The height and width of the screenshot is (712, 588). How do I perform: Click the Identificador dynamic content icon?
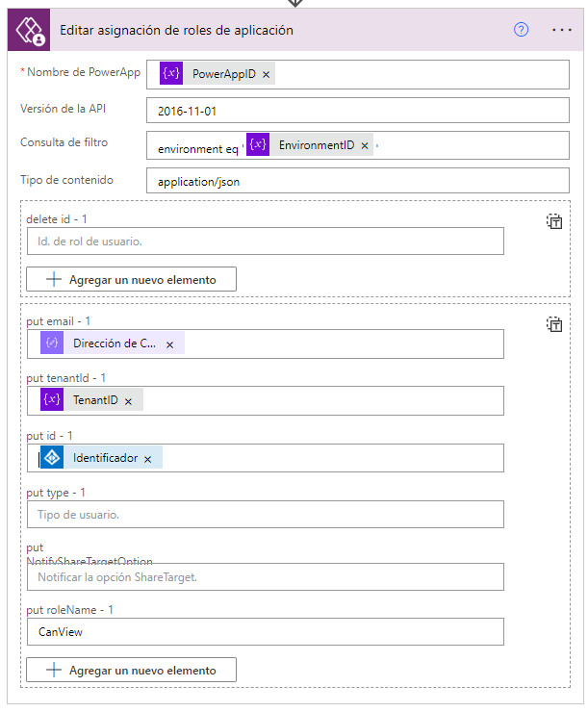point(52,457)
